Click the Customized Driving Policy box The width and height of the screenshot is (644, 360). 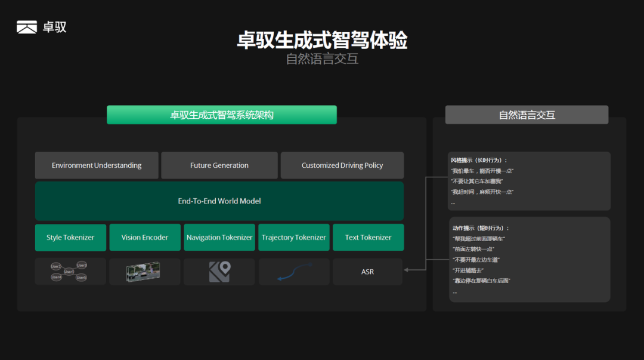pos(342,165)
